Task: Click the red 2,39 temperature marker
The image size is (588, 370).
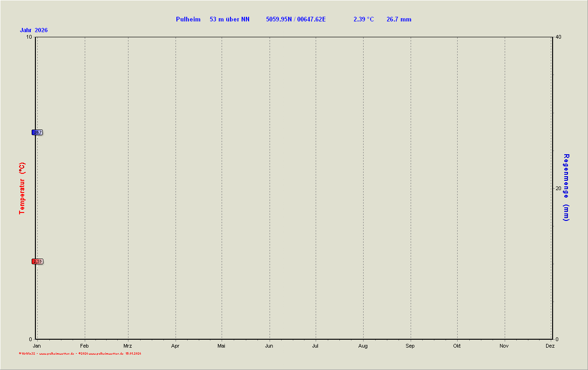Action: coord(37,261)
